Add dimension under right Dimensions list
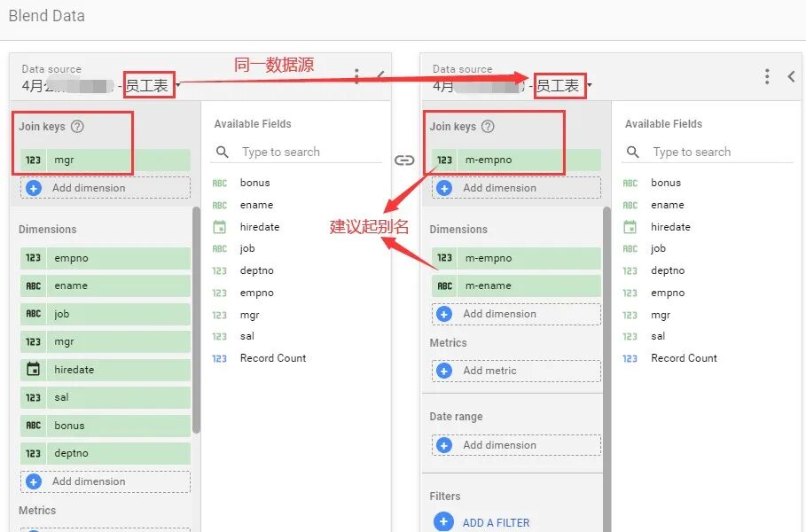The image size is (806, 532). (x=516, y=314)
